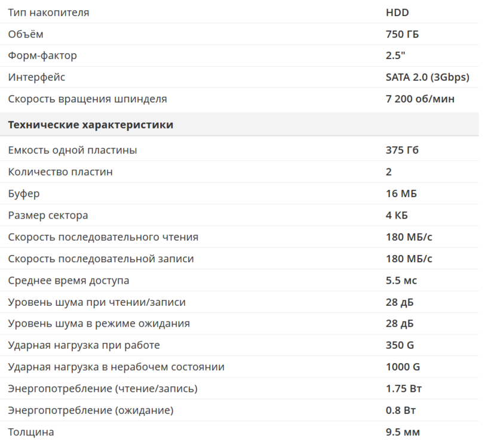Click the "Уровень шума в режиме ожидания" label

point(99,324)
